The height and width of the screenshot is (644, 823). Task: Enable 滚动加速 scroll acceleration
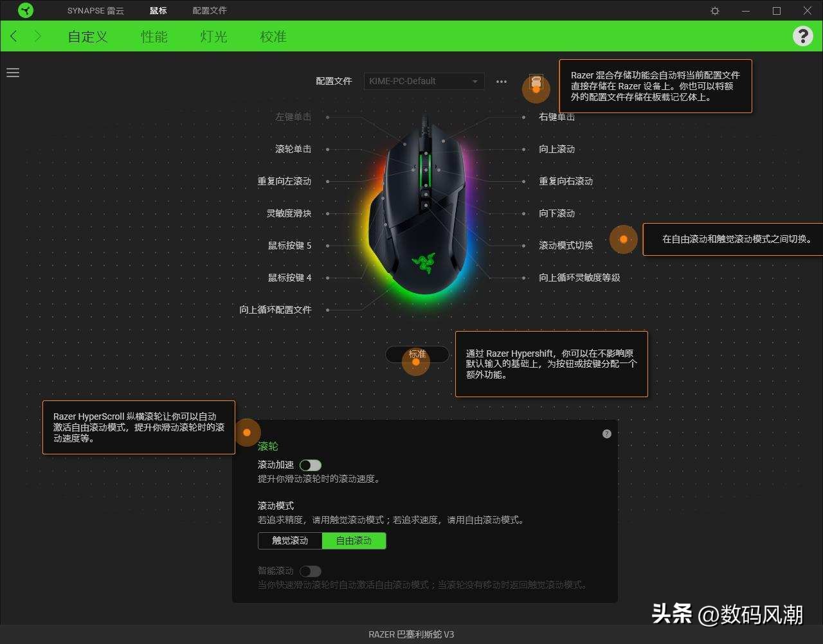[311, 465]
